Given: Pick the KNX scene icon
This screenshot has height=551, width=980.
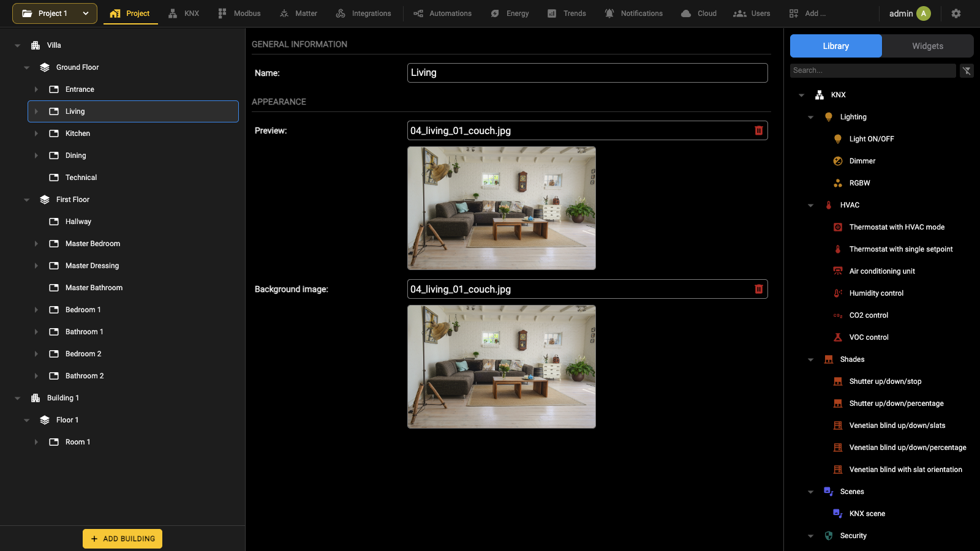Looking at the screenshot, I should (x=838, y=514).
